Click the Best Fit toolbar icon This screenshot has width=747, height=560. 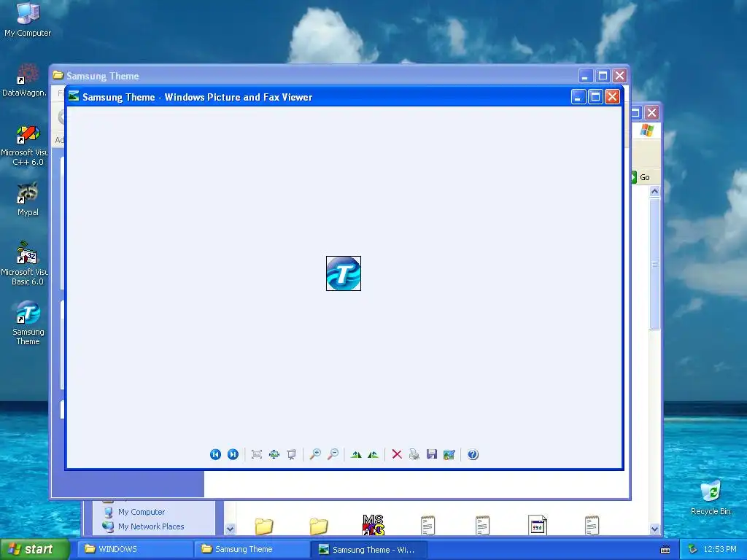256,454
